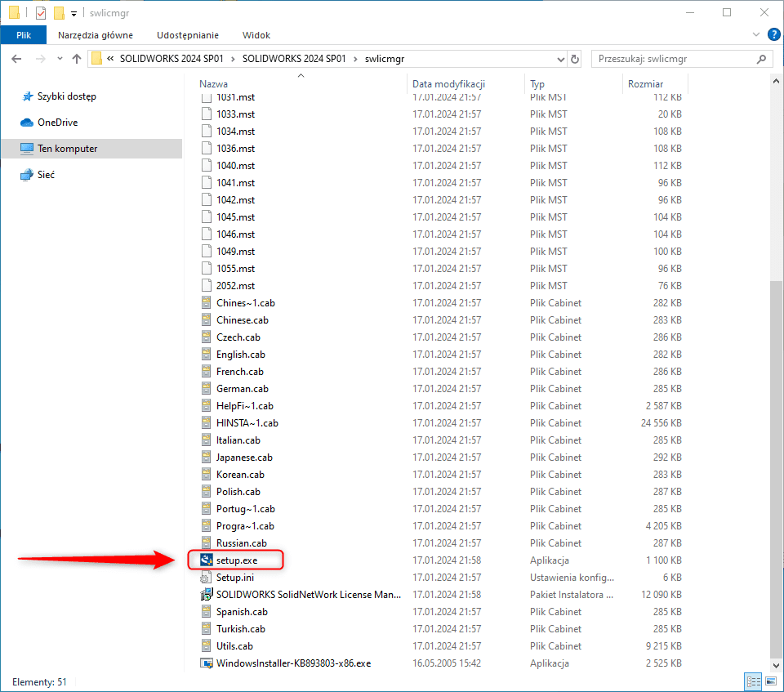
Task: Open subfolder list after first SOLIDWORKS 2024 SP01
Action: pyautogui.click(x=233, y=59)
